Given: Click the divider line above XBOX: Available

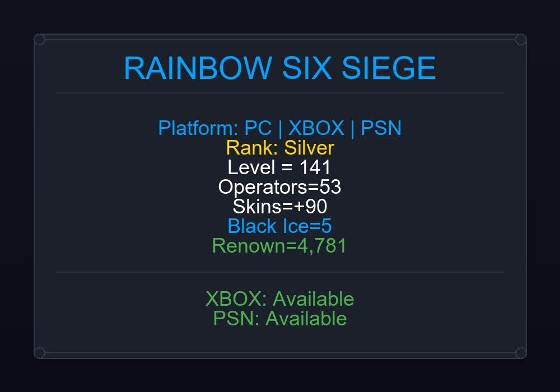Looking at the screenshot, I should tap(280, 272).
